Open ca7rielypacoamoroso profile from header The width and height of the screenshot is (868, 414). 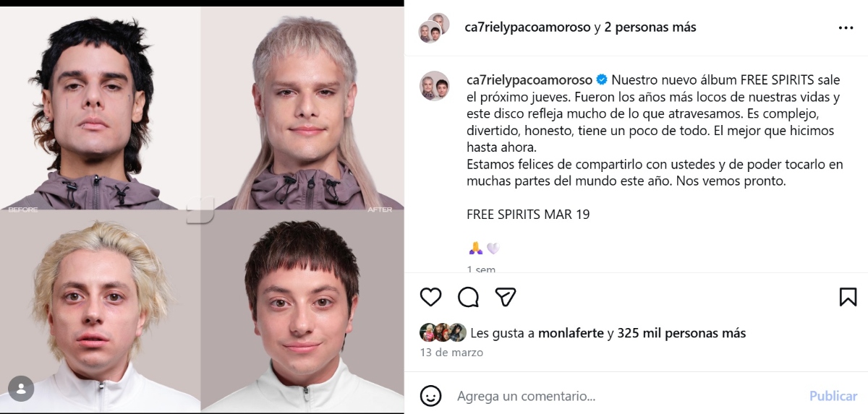click(527, 27)
